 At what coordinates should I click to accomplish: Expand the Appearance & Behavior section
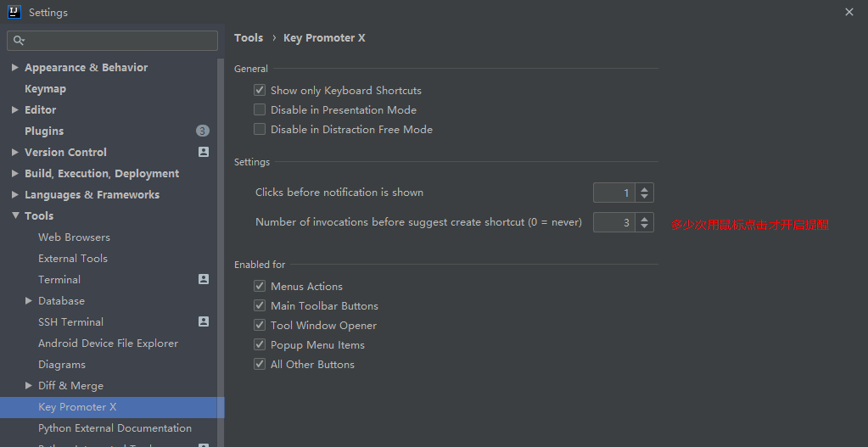click(15, 67)
